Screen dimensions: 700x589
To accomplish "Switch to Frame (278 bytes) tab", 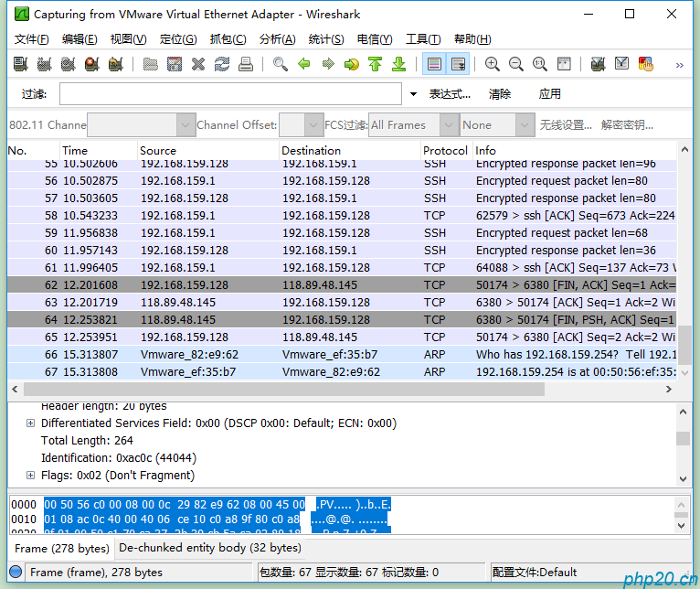I will click(61, 549).
